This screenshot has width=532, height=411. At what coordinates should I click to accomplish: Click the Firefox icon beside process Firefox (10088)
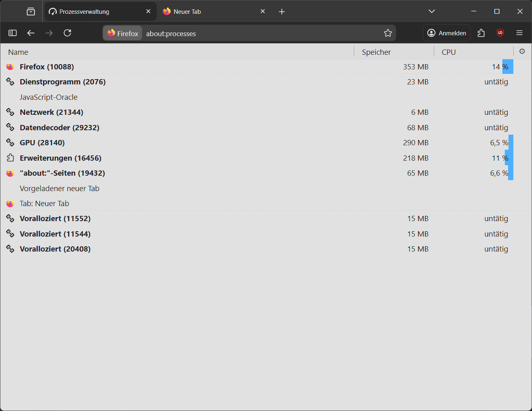pyautogui.click(x=10, y=67)
